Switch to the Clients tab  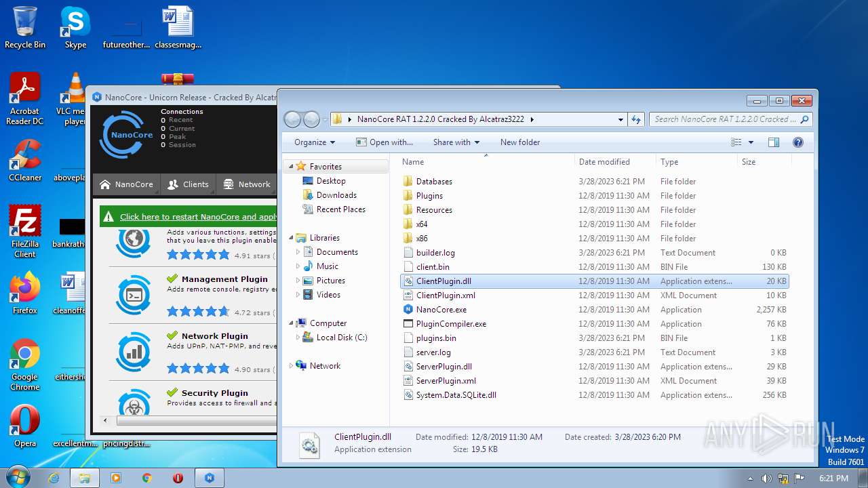[188, 184]
